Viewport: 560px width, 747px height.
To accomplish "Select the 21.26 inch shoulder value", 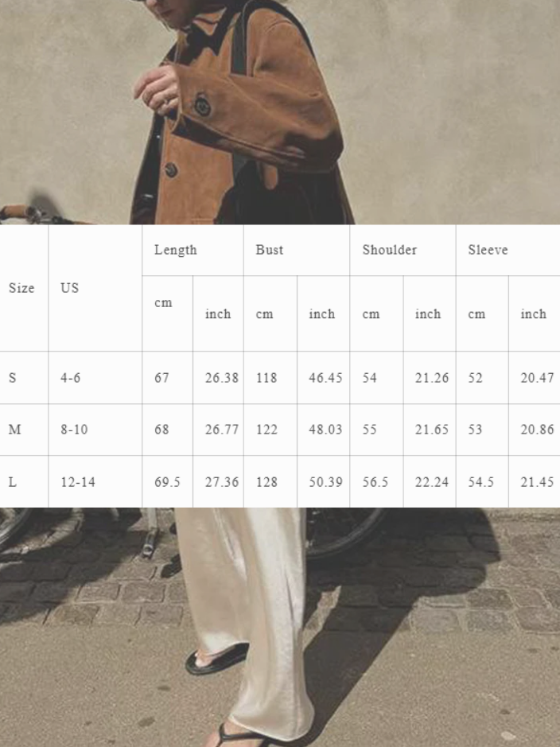I will 431,378.
